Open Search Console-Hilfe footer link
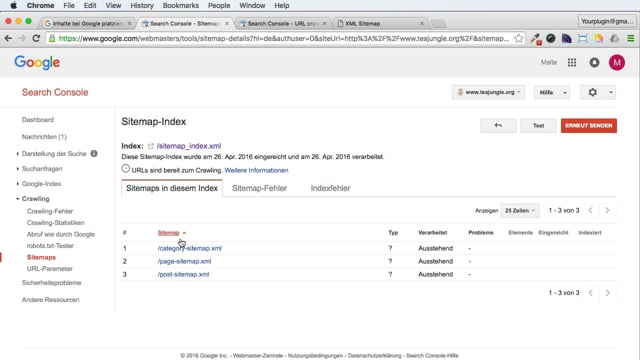640x360 pixels. (432, 356)
